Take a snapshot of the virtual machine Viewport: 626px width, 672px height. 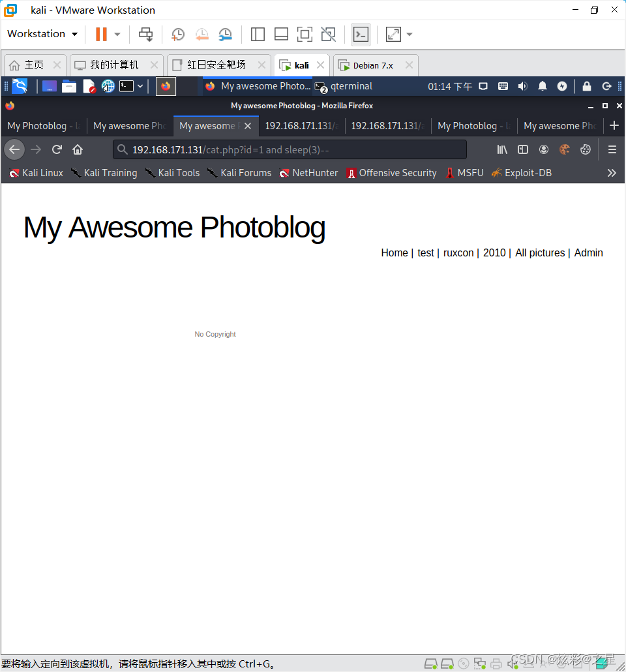(x=178, y=35)
